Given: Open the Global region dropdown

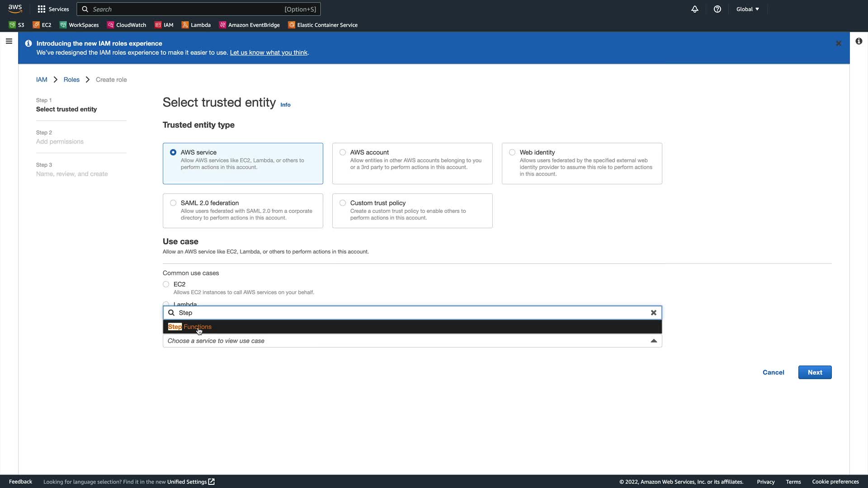Looking at the screenshot, I should (x=747, y=9).
